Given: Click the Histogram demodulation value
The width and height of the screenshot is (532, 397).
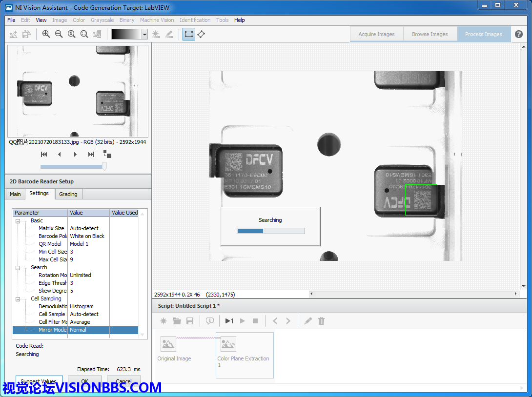Looking at the screenshot, I should pyautogui.click(x=82, y=306).
